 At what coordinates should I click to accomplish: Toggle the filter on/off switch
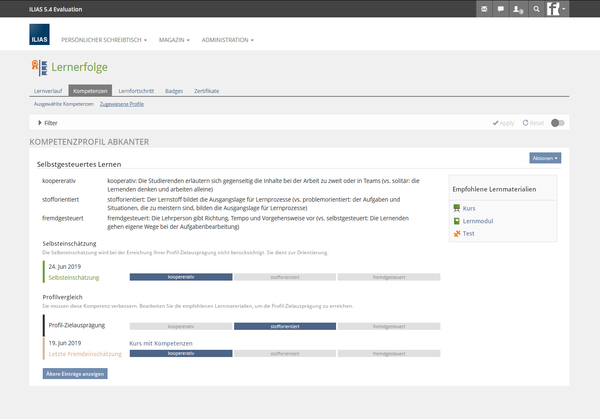pyautogui.click(x=558, y=123)
